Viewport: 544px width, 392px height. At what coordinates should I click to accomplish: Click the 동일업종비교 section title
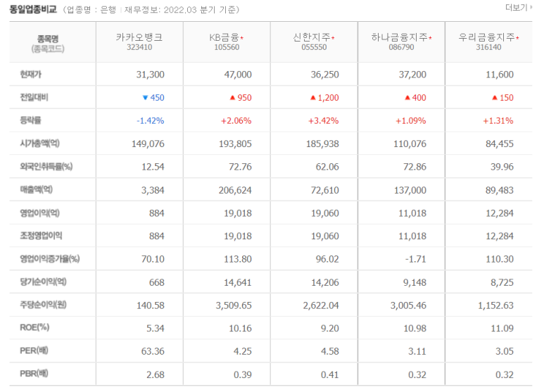tap(33, 9)
